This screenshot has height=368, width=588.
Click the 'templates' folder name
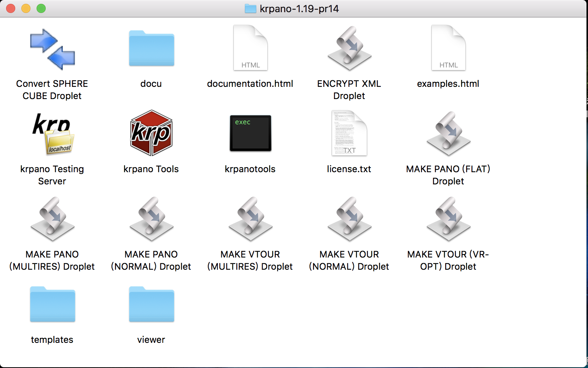tap(52, 340)
